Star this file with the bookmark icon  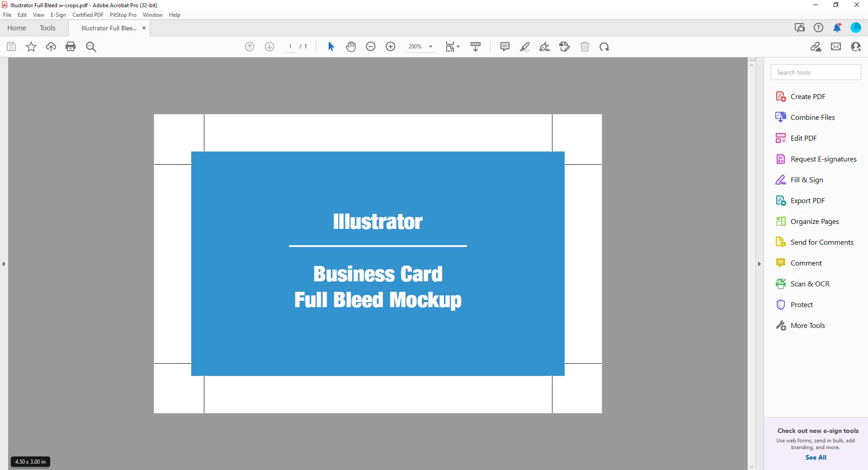tap(31, 47)
